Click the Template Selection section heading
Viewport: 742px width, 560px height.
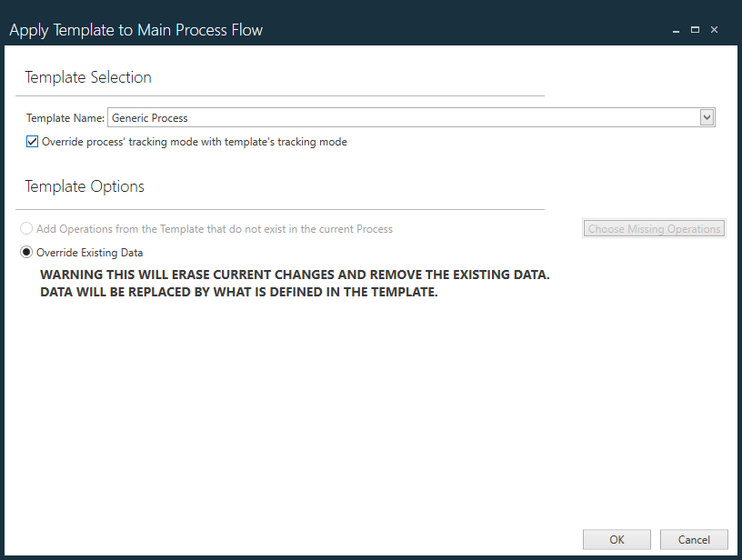(87, 77)
